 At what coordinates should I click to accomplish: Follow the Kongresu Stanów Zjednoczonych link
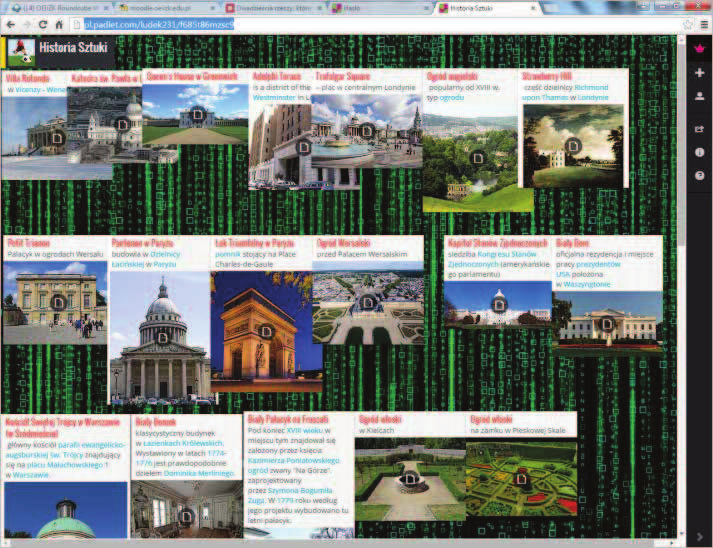[493, 259]
